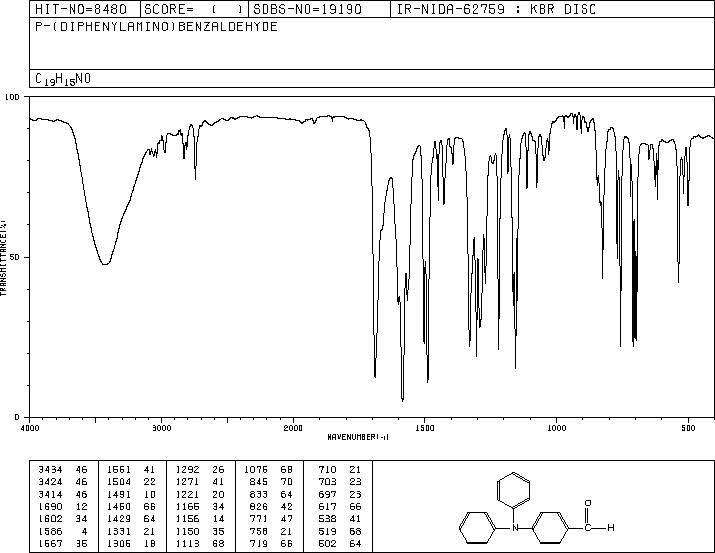Select peak value 1331 in table

pyautogui.click(x=119, y=532)
